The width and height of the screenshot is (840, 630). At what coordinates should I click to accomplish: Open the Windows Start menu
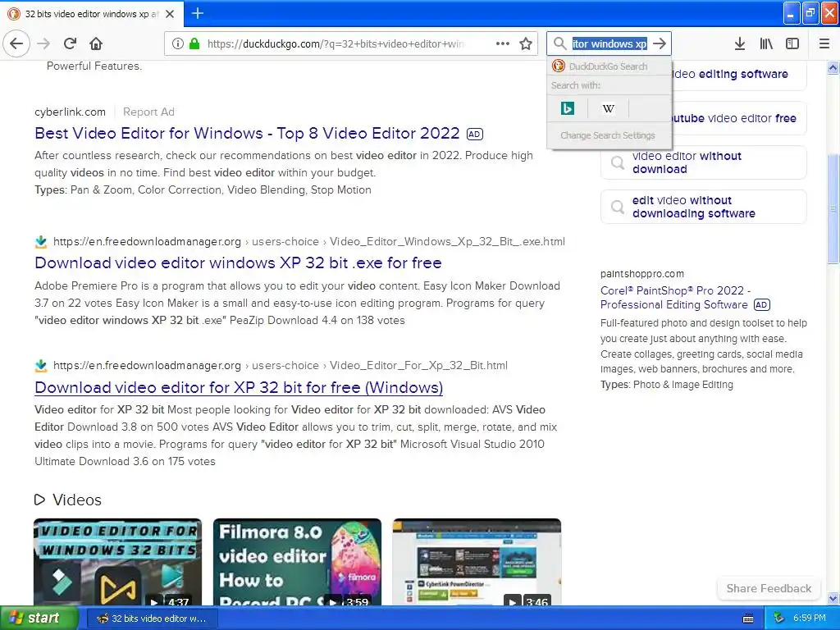click(39, 619)
